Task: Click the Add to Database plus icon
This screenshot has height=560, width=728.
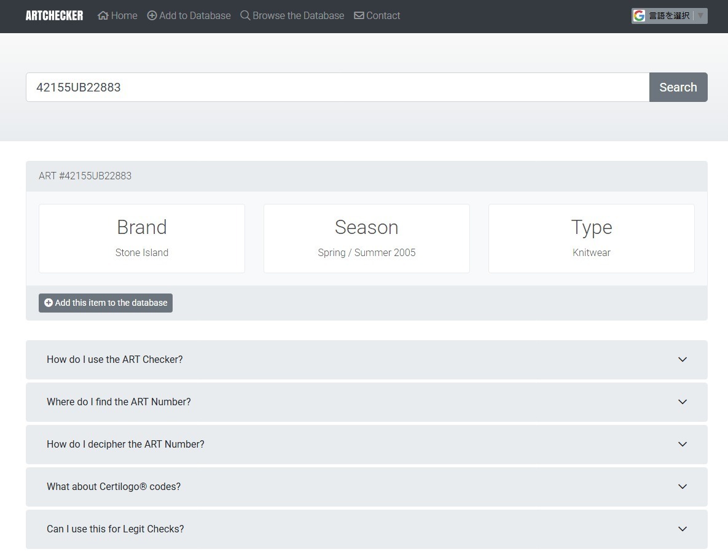Action: coord(152,16)
